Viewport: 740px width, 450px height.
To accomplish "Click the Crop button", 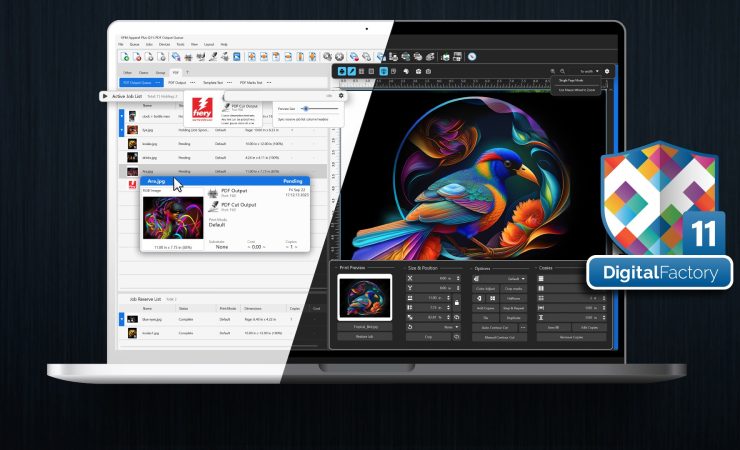I will coord(428,337).
